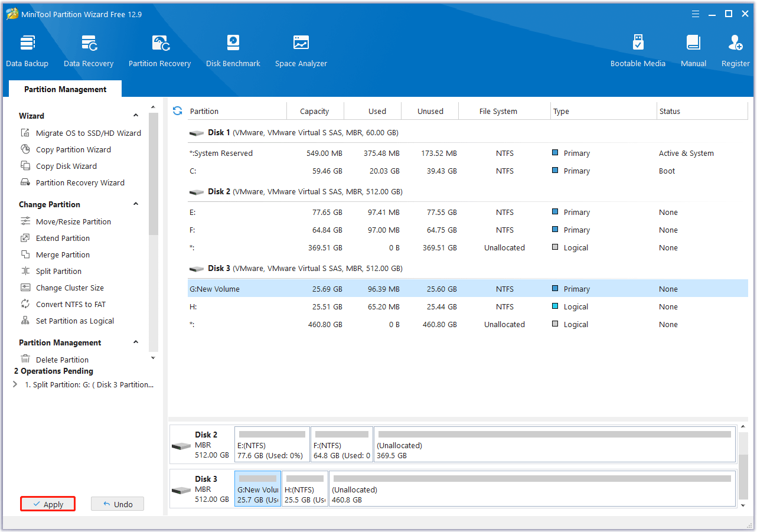Select E:(NTFS) block in disk map
Viewport: 757px width, 532px height.
(272, 445)
